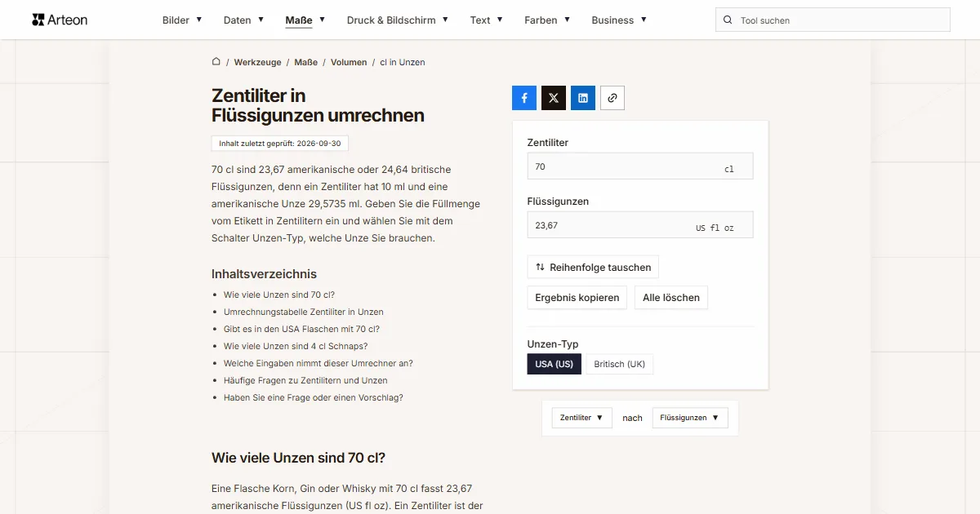The image size is (980, 514).
Task: Share page on LinkedIn
Action: pos(583,98)
